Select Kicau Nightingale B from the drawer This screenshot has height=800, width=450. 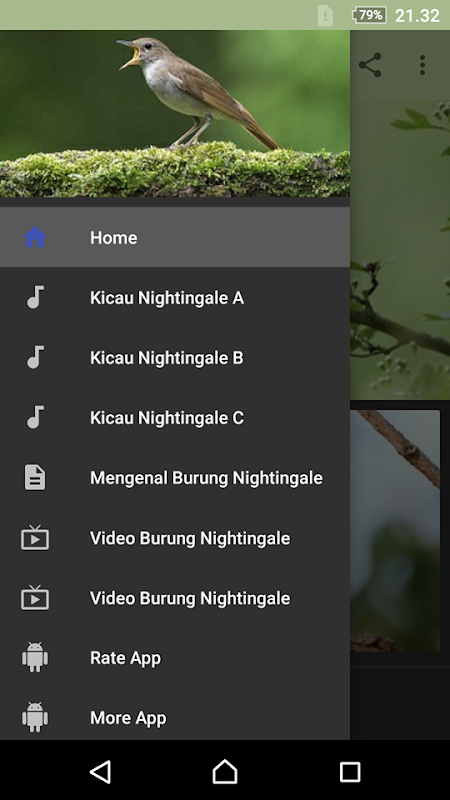tap(175, 358)
